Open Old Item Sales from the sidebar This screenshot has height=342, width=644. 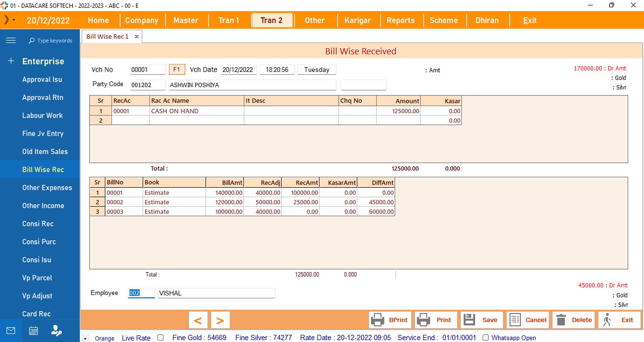(40, 152)
